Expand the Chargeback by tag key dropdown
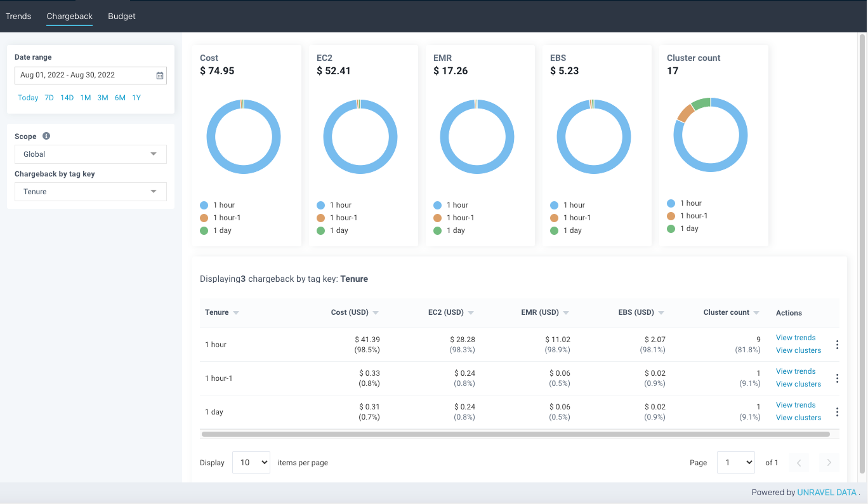The height and width of the screenshot is (504, 868). (x=91, y=192)
